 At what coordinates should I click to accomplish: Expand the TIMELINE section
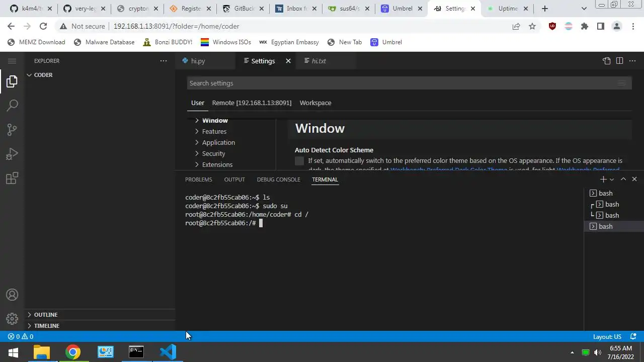point(100,326)
